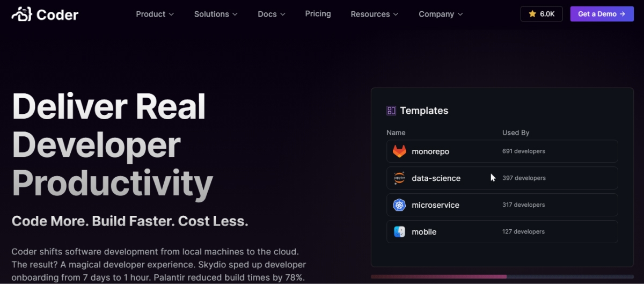The width and height of the screenshot is (644, 284).
Task: Click the carousel progress bar below Templates
Action: tap(502, 276)
